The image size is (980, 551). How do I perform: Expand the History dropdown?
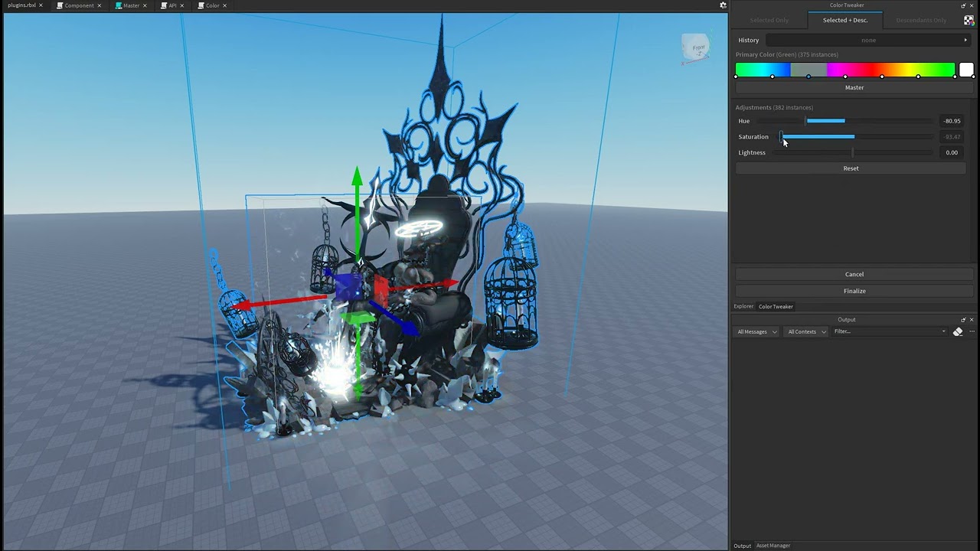point(867,40)
